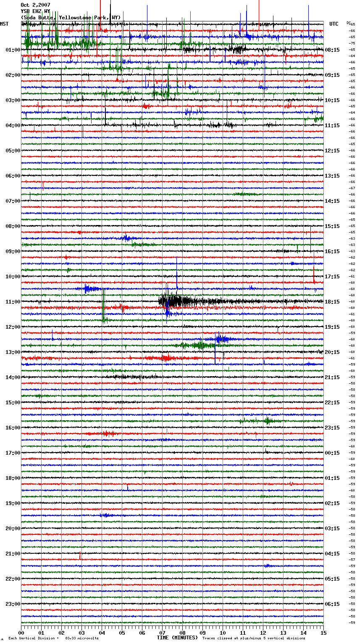The width and height of the screenshot is (357, 644).
Task: Click the 08:15 UTC time label
Action: [332, 50]
